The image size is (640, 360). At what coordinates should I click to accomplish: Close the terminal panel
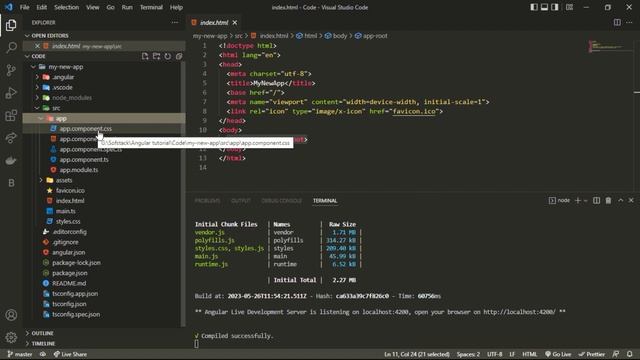[631, 200]
